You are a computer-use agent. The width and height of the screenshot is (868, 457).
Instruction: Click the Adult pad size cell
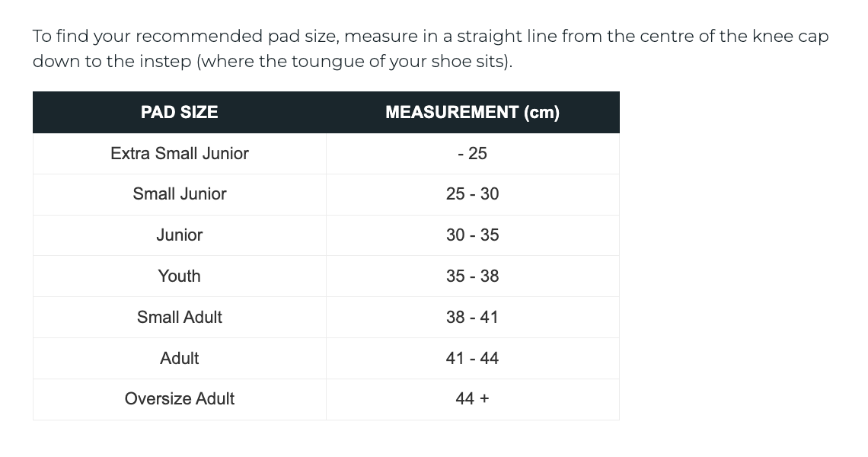[180, 358]
